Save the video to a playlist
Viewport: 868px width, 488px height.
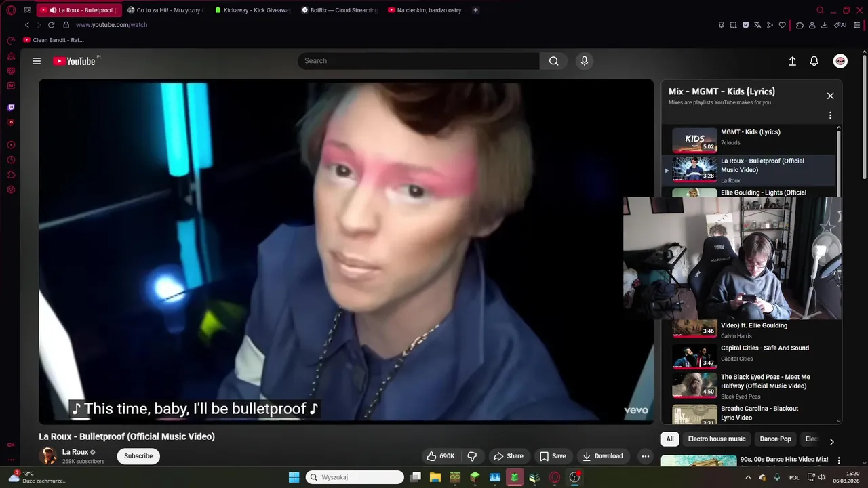pos(553,456)
